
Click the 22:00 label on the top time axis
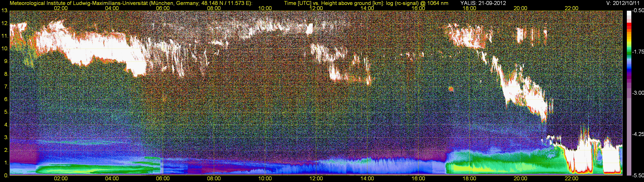[x=571, y=8]
